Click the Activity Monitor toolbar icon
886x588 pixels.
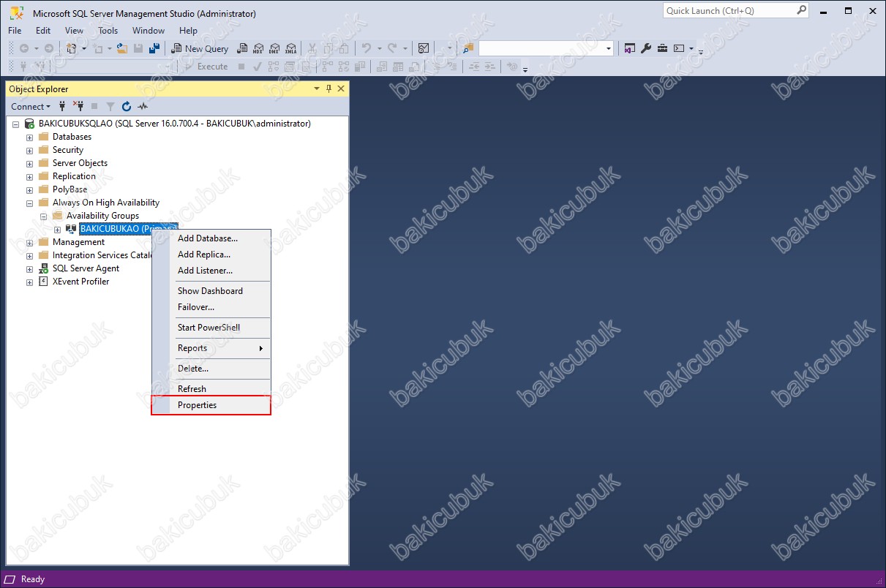click(424, 48)
